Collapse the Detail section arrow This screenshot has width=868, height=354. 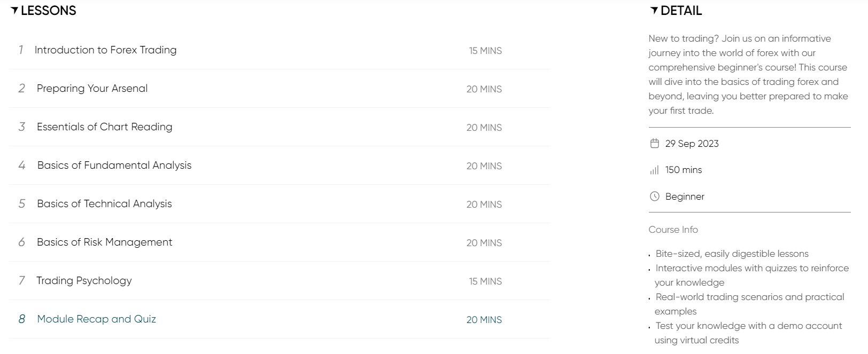click(654, 10)
